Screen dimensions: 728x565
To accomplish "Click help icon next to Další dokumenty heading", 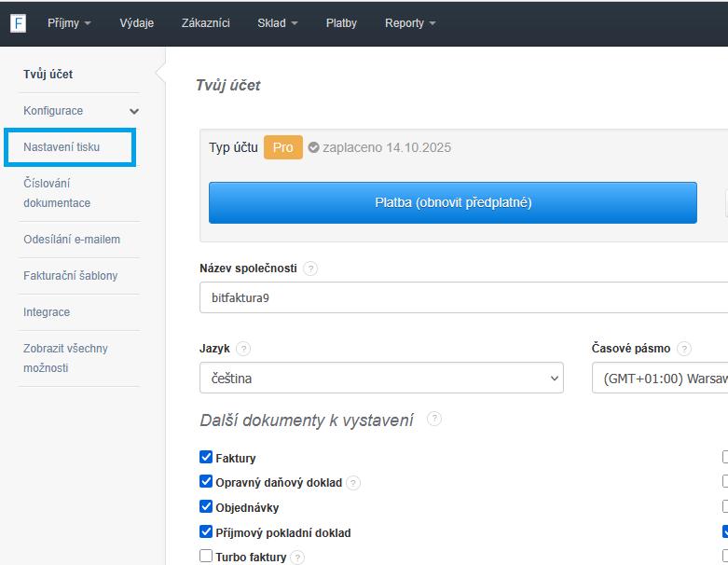I will 434,420.
